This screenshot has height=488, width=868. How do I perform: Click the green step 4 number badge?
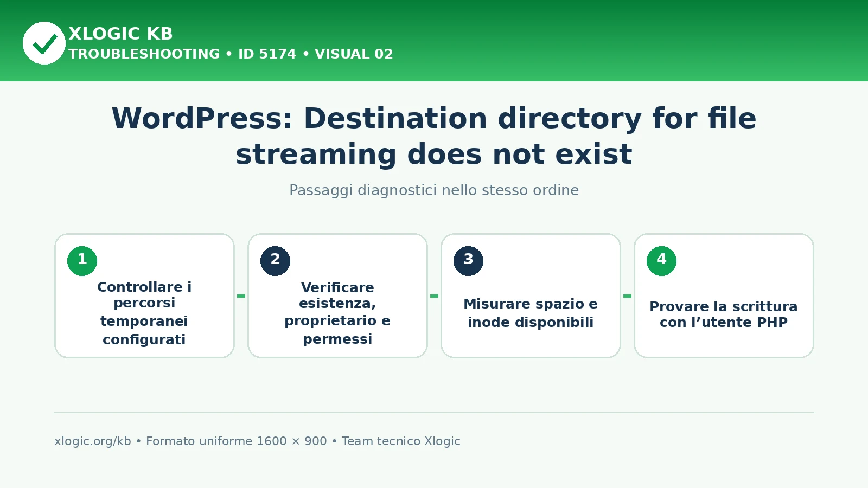coord(661,261)
